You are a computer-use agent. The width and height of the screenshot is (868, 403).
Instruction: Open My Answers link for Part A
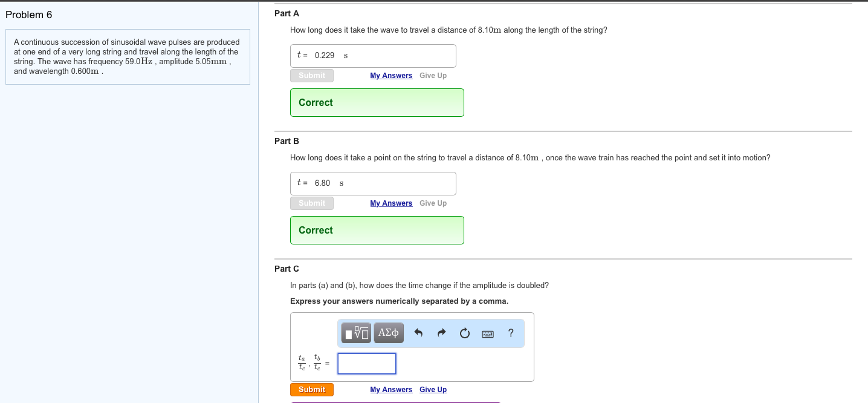391,76
